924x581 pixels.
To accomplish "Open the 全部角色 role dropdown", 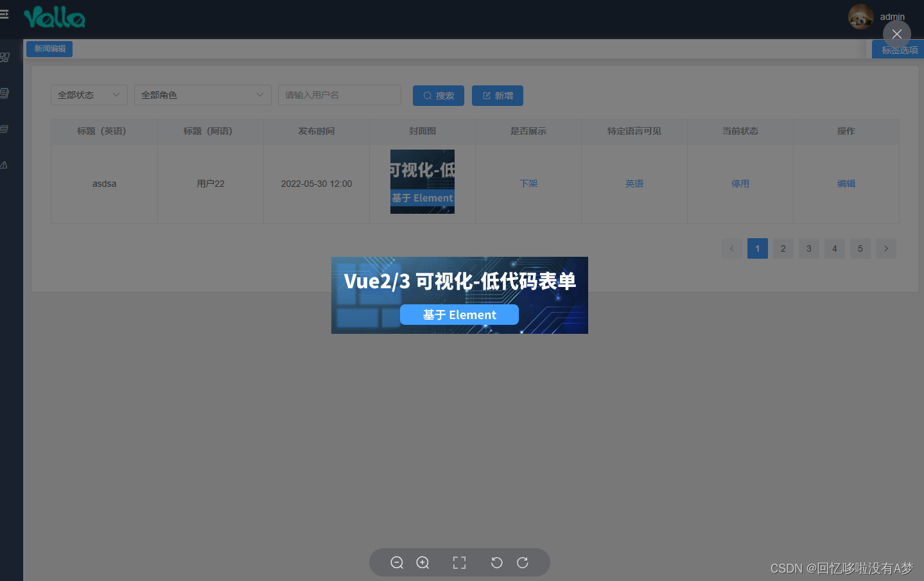I will click(x=203, y=95).
